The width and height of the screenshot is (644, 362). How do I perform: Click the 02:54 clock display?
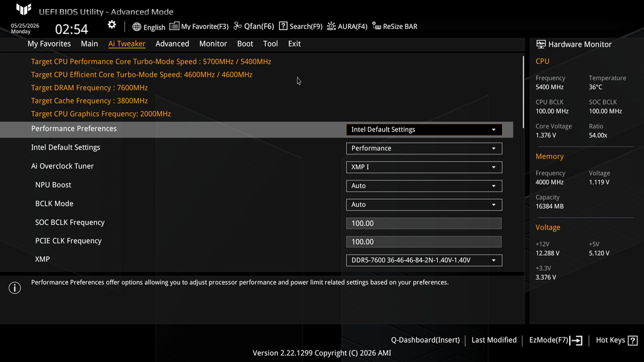pos(71,29)
